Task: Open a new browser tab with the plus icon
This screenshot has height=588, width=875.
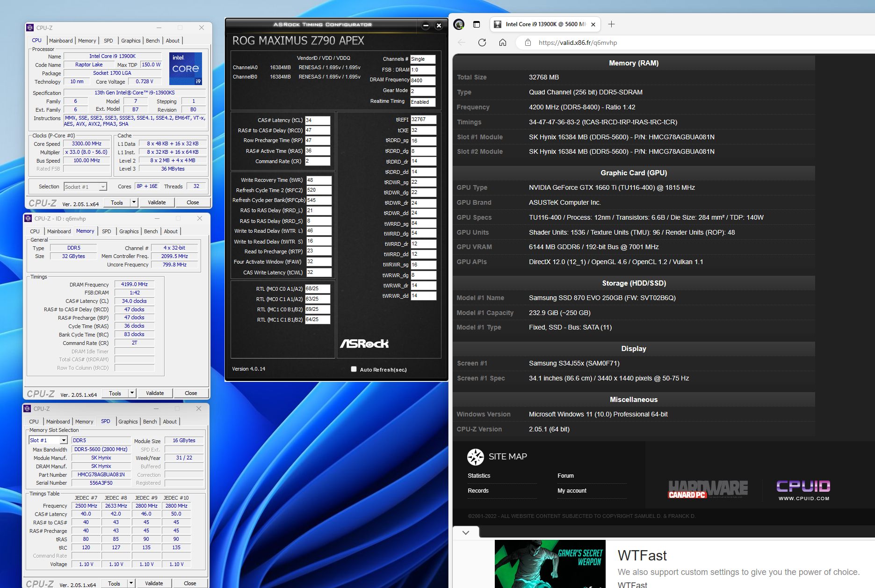Action: click(611, 24)
